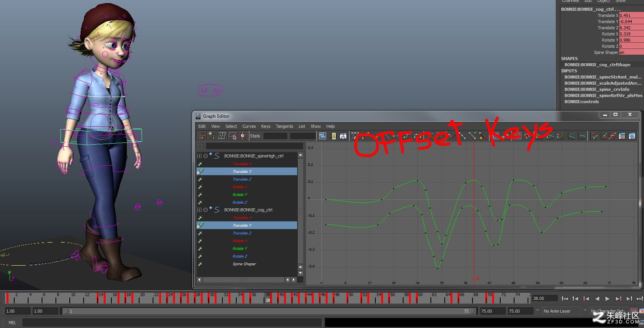Choose the Lattice Deform Keys tool
Screen dimensions: 644x328
[x=222, y=136]
